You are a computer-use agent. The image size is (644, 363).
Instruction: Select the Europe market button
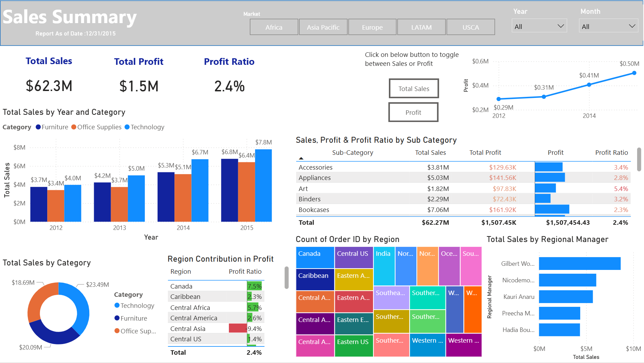tap(372, 27)
